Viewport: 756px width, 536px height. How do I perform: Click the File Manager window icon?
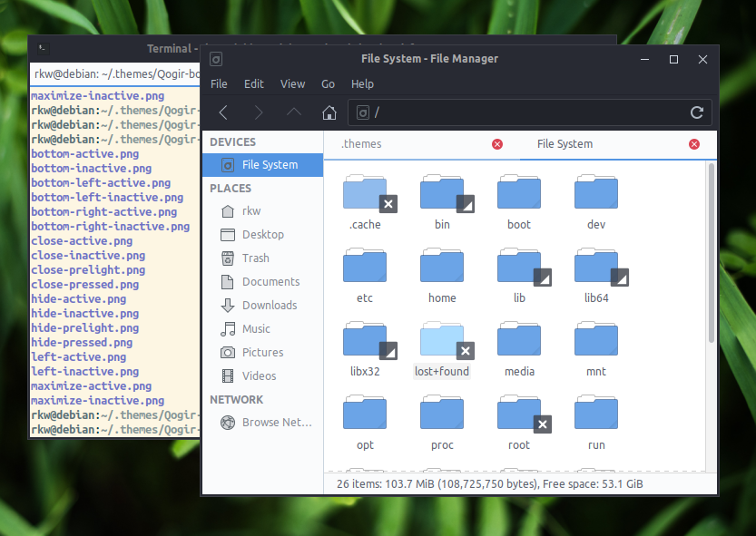[x=216, y=59]
